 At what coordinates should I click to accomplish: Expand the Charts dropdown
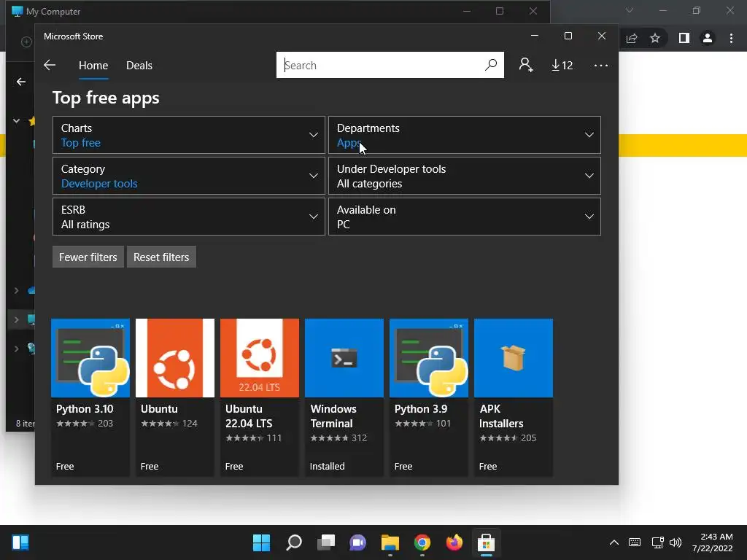pos(189,135)
